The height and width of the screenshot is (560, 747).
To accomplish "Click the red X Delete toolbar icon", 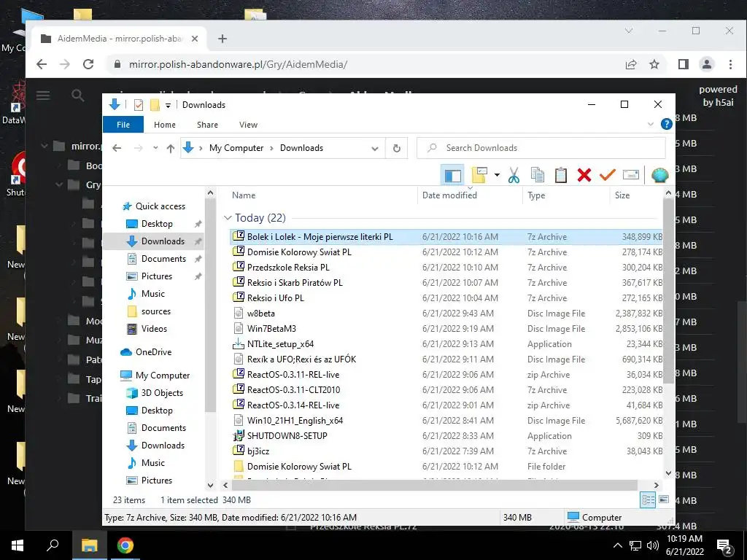I will tap(584, 175).
